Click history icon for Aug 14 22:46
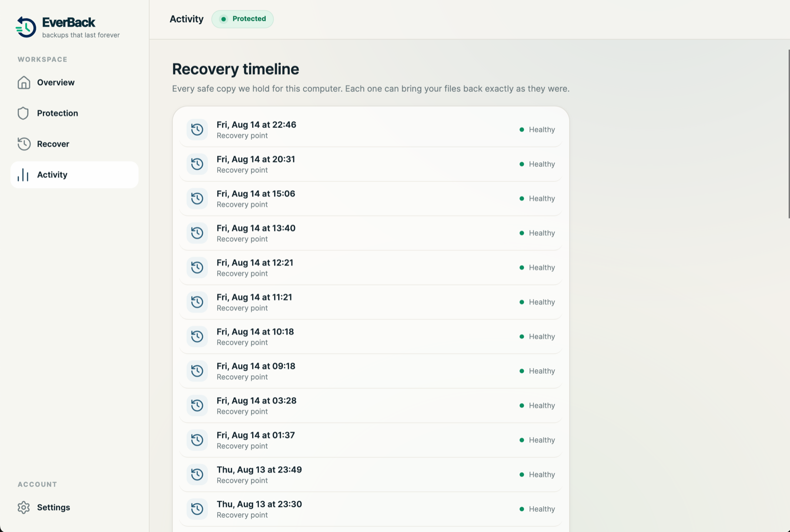This screenshot has width=790, height=532. (x=197, y=129)
